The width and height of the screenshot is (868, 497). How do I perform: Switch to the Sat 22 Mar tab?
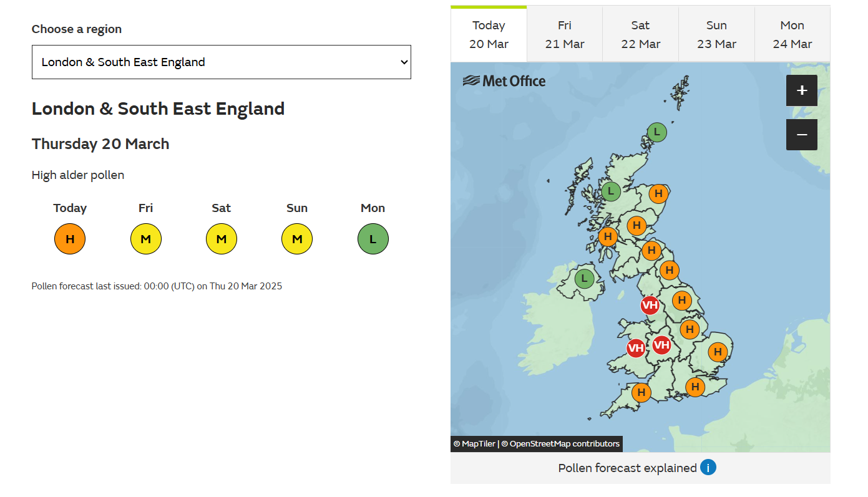[640, 34]
